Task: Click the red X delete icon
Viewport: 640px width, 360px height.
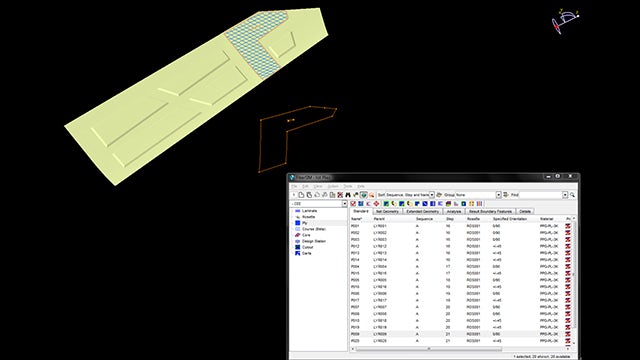Action: 340,195
